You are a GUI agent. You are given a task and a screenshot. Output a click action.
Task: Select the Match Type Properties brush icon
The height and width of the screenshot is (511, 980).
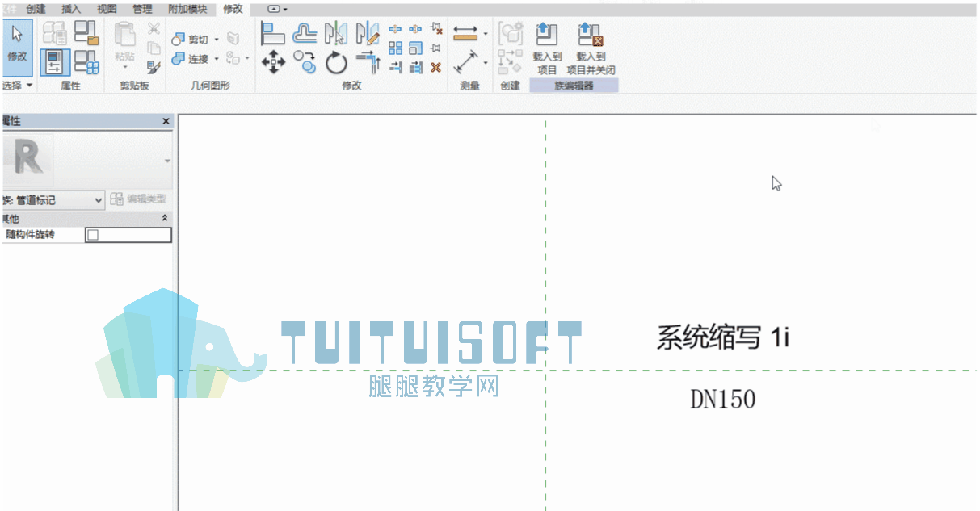pyautogui.click(x=154, y=67)
